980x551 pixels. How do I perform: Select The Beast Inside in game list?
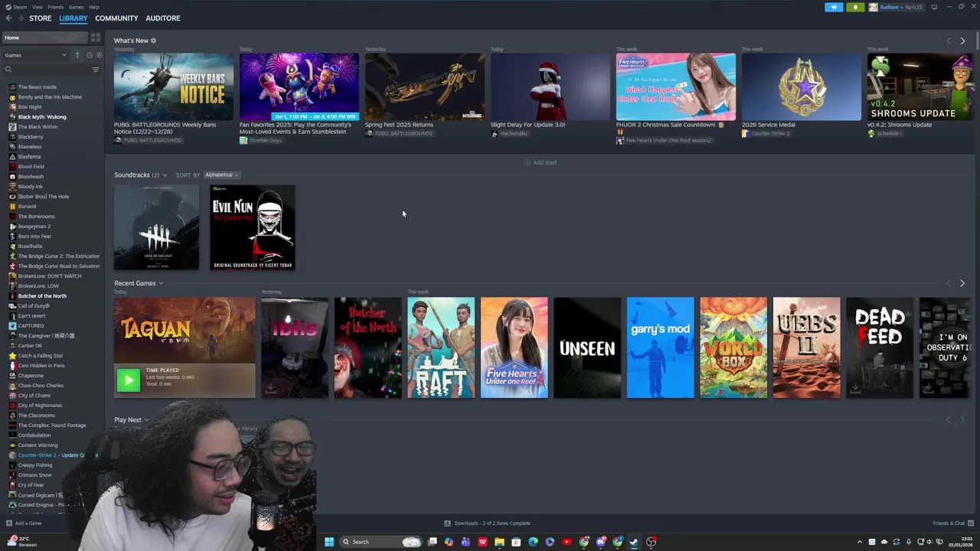click(38, 87)
